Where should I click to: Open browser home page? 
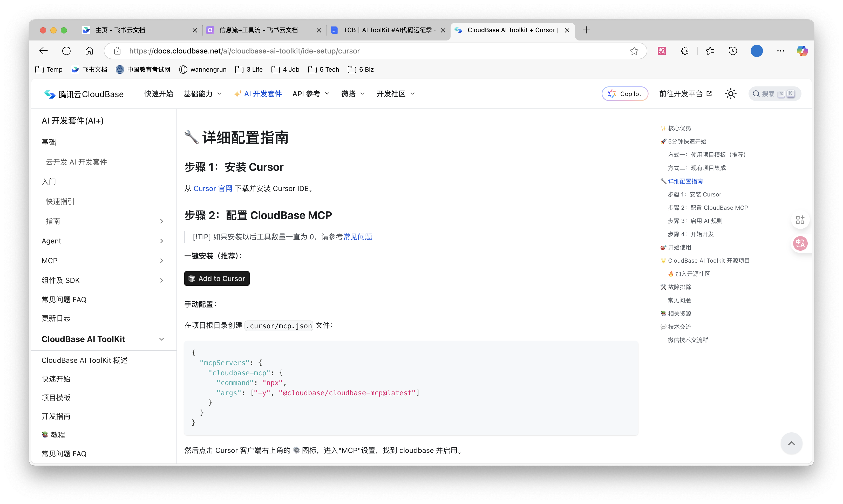tap(89, 51)
